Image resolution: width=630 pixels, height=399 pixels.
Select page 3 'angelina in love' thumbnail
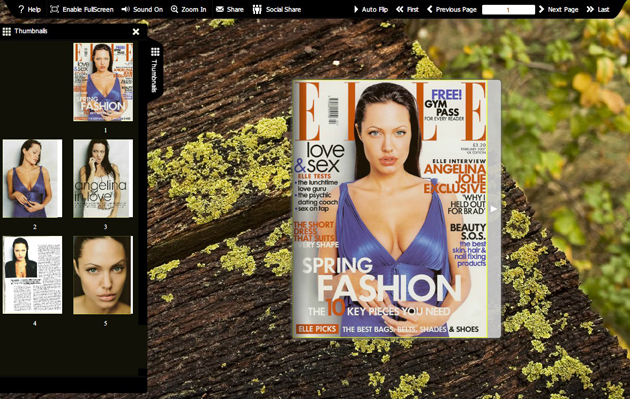coord(103,178)
